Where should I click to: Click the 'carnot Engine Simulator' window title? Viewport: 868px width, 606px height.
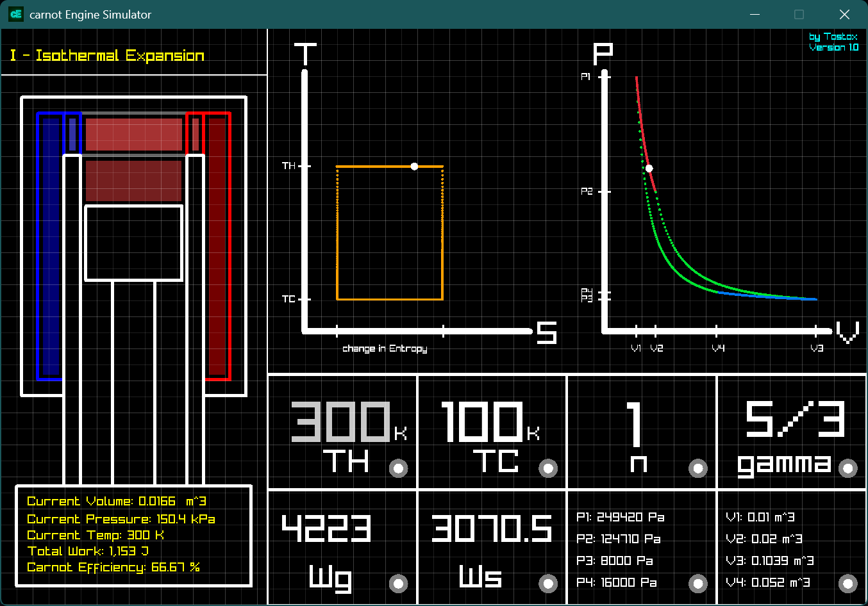tap(90, 14)
